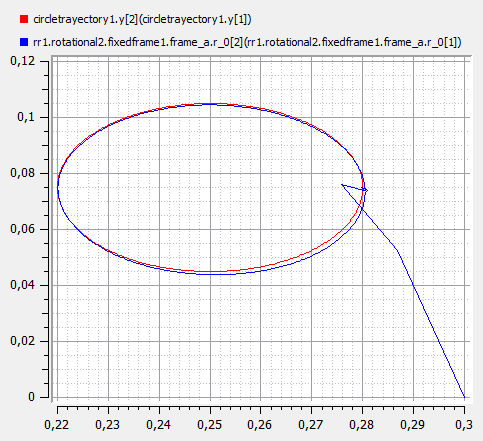
Task: Click the y-axis value 0,06
Action: point(23,229)
